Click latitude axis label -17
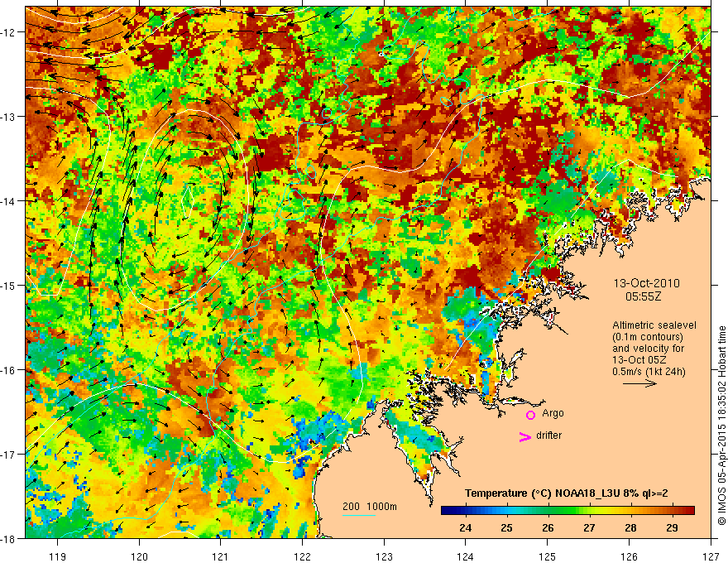The image size is (728, 563). [x=9, y=455]
